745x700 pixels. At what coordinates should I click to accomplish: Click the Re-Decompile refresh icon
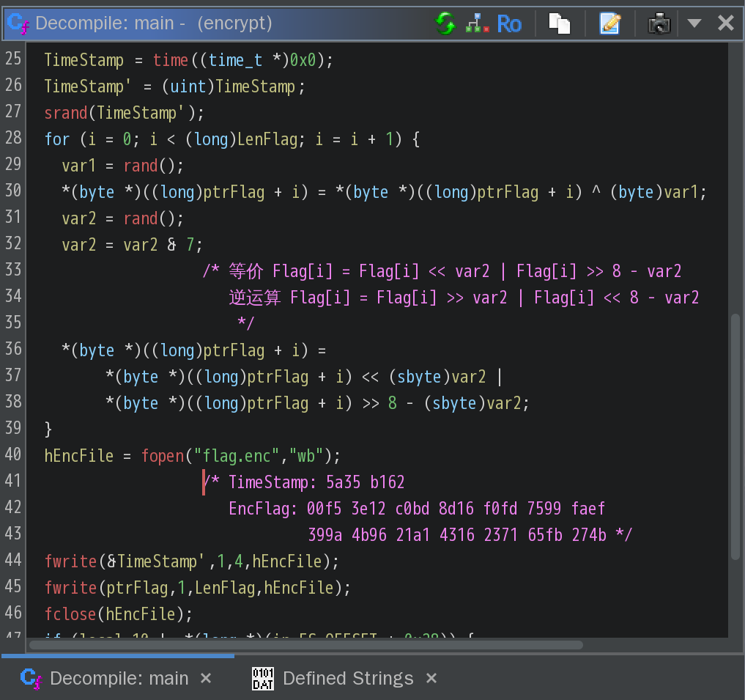[445, 23]
